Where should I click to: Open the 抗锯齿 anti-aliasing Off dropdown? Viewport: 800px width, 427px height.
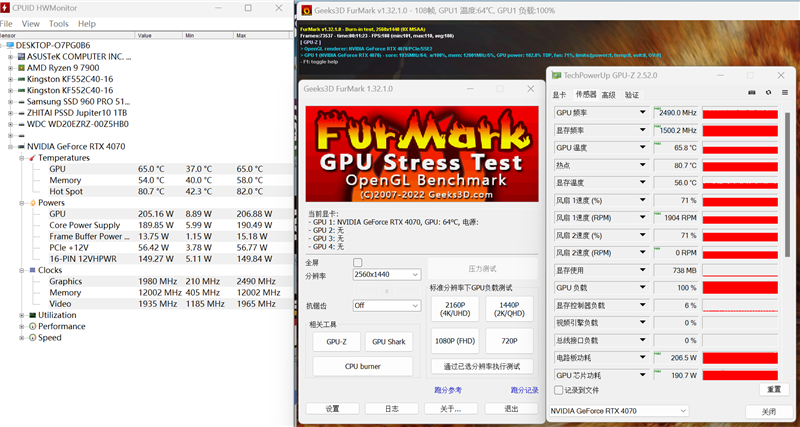click(x=385, y=305)
